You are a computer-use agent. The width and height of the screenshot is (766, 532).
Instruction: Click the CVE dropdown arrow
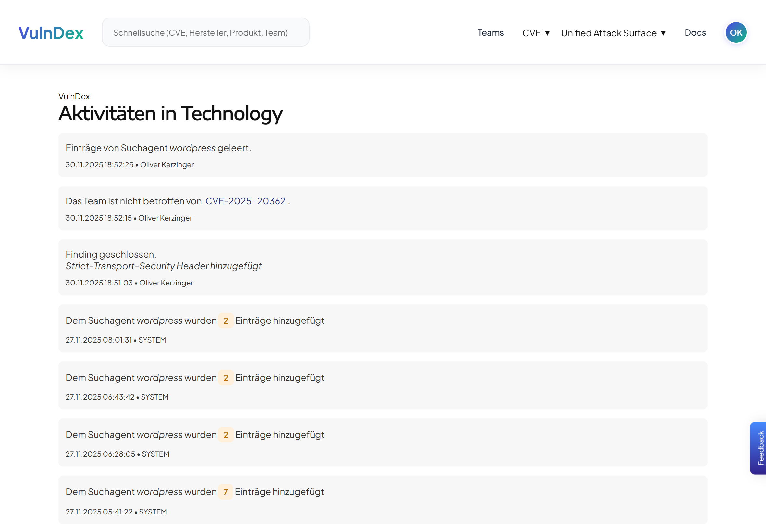[547, 33]
